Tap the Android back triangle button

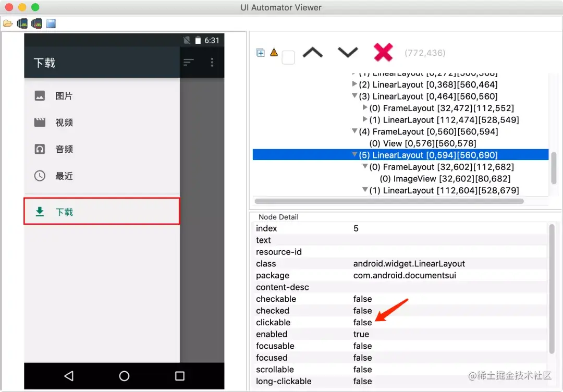coord(69,376)
